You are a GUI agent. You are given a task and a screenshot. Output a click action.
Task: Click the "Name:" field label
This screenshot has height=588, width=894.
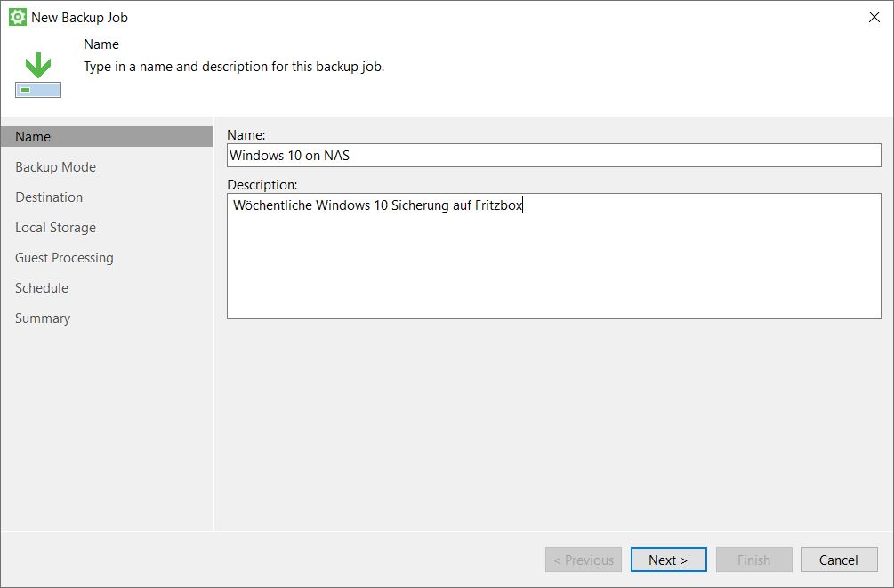click(x=246, y=135)
